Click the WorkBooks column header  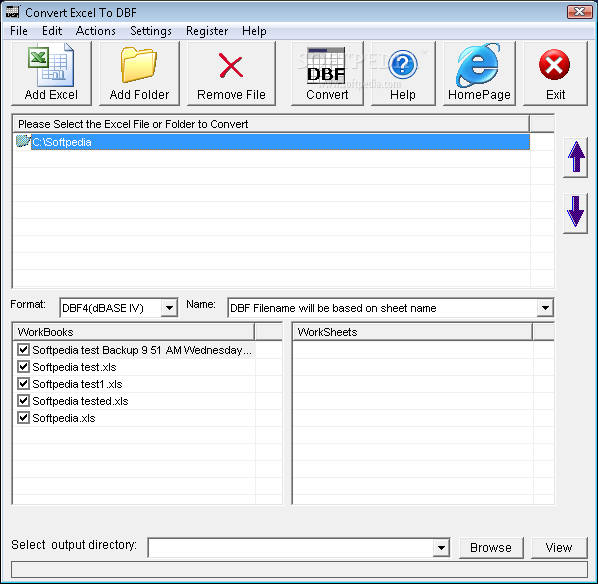tap(134, 332)
